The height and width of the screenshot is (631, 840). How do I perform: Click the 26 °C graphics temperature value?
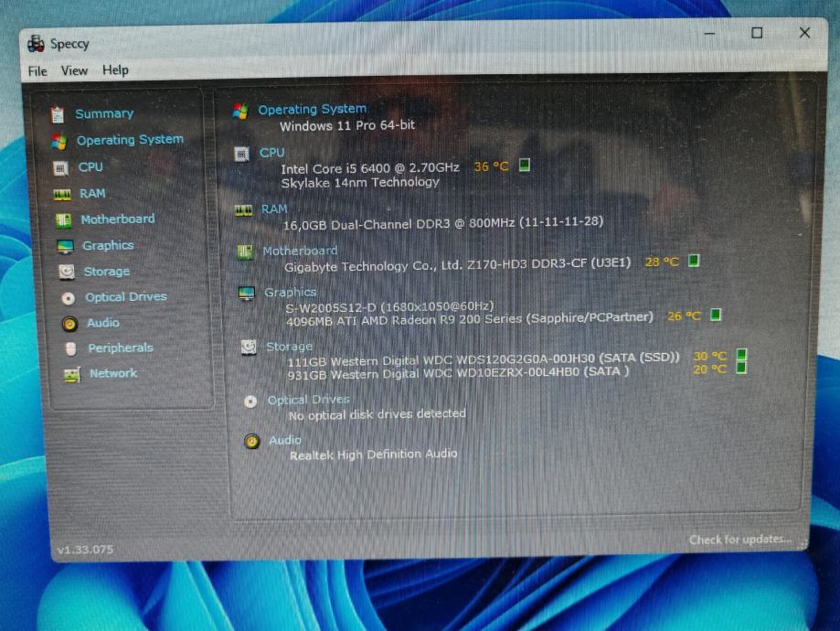pos(684,315)
